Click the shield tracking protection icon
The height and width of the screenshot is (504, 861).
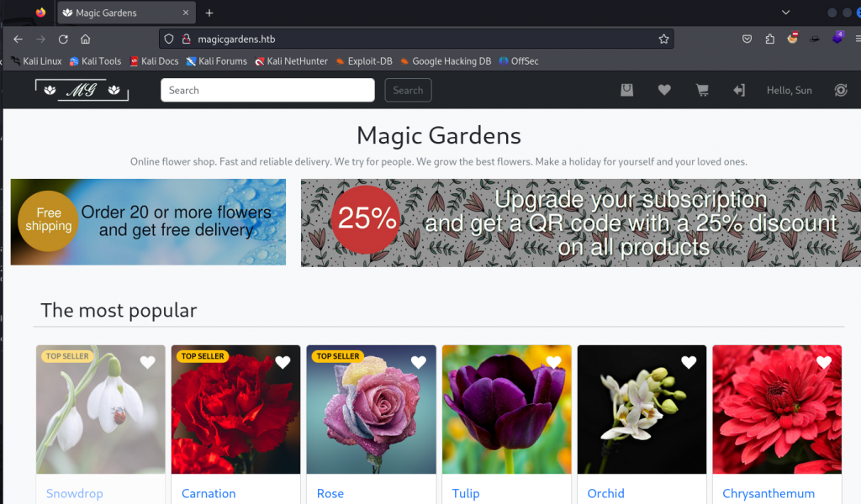pyautogui.click(x=169, y=39)
